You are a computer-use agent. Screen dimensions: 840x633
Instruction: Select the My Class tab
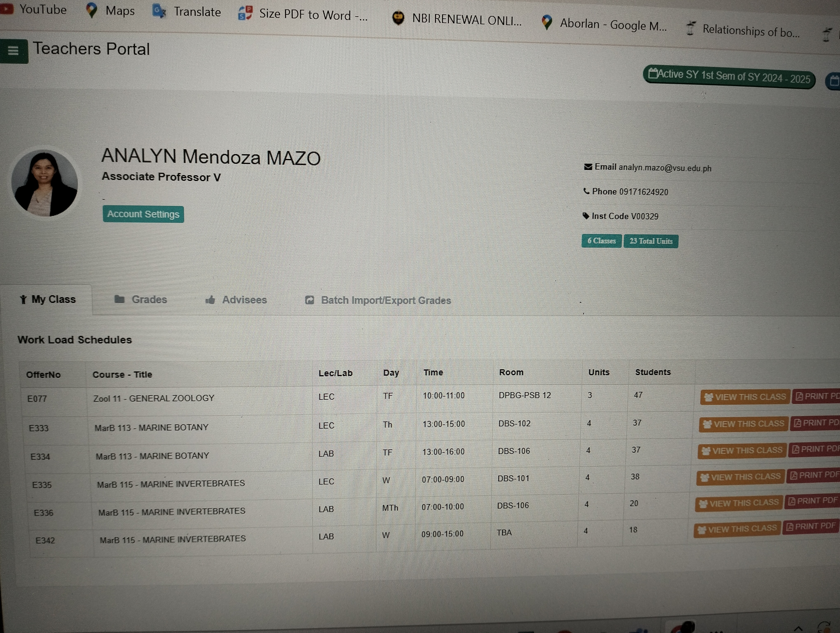point(48,300)
